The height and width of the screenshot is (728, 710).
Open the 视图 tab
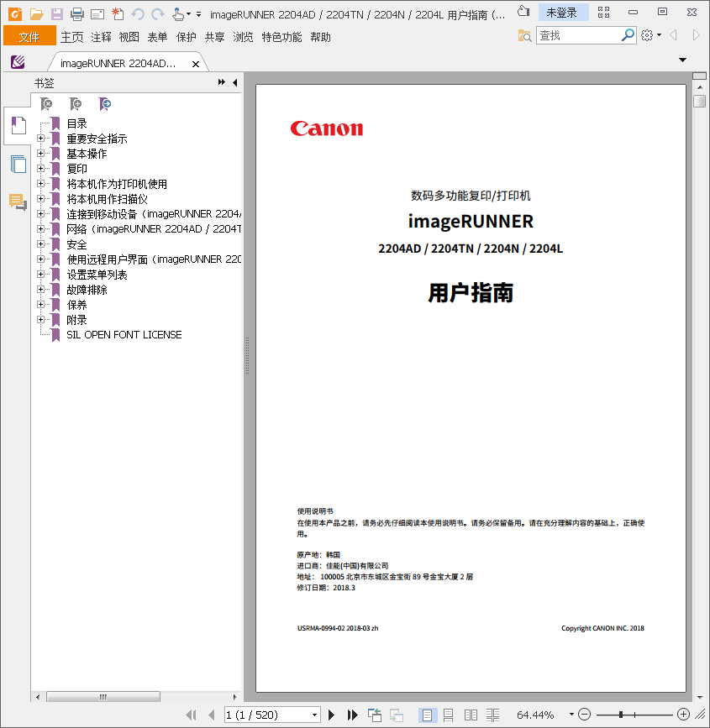pyautogui.click(x=129, y=37)
